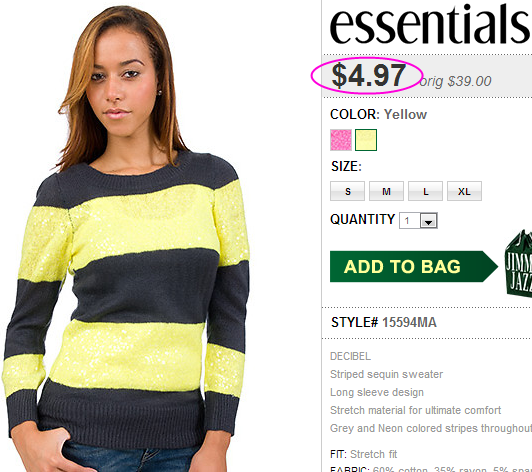Choose size XL
Image resolution: width=532 pixels, height=472 pixels.
tap(464, 191)
